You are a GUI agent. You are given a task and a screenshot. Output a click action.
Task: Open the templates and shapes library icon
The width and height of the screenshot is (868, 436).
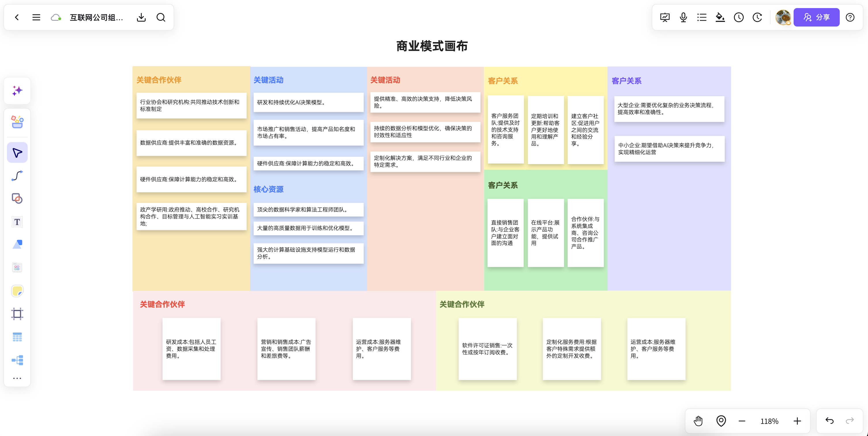coord(17,122)
